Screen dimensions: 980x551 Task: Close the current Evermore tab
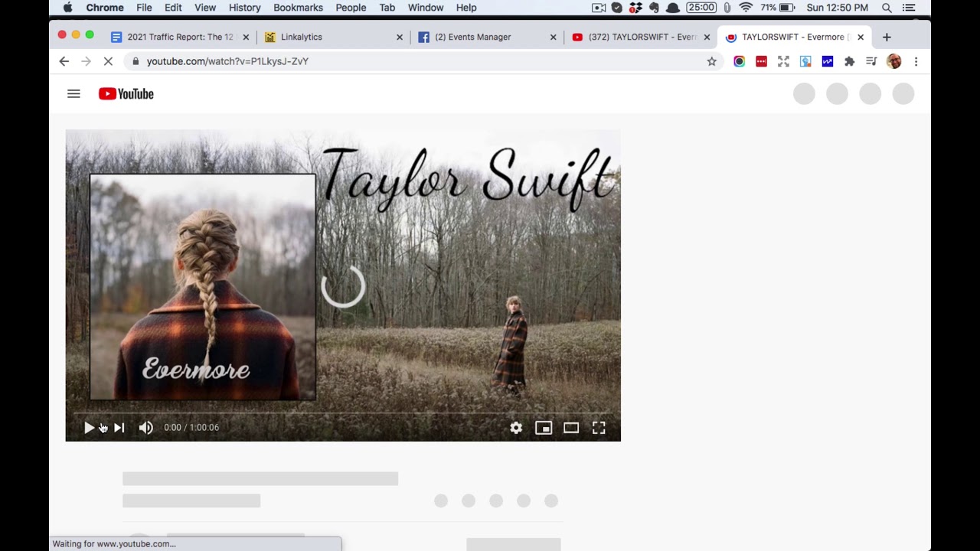click(x=861, y=37)
